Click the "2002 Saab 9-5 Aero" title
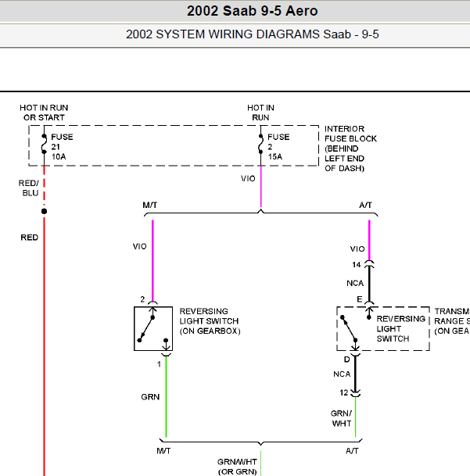The image size is (470, 476). [252, 11]
